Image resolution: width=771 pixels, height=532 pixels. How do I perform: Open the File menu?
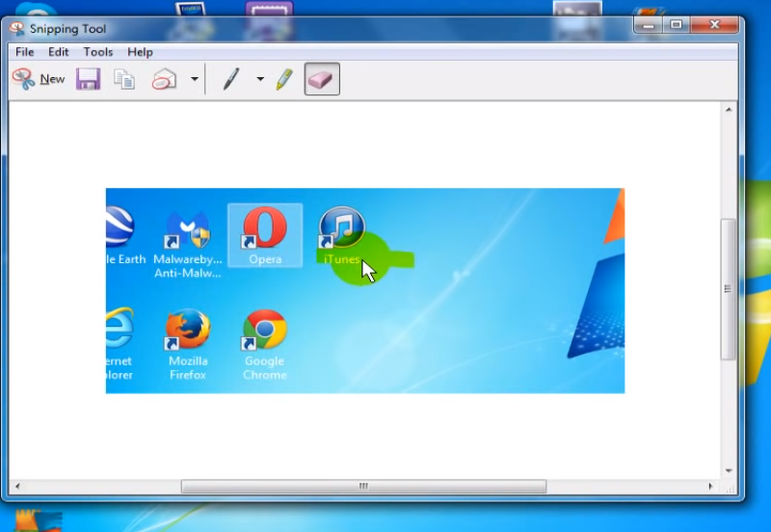(24, 52)
